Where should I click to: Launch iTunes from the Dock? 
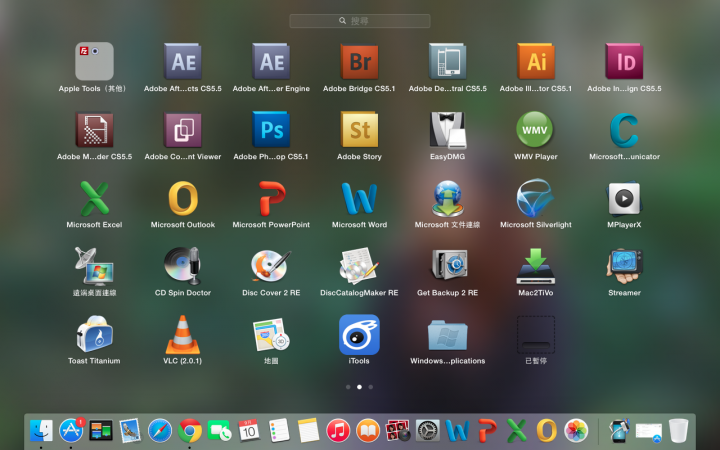(338, 431)
